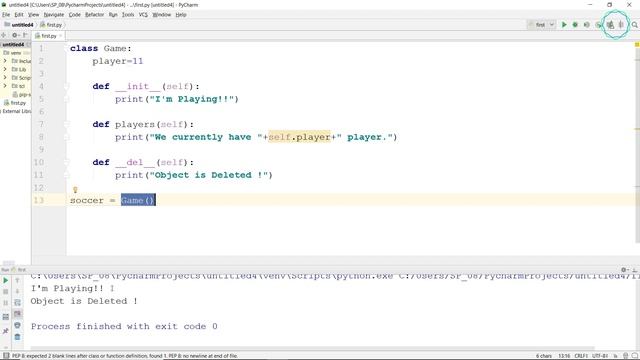Screen dimensions: 640x360
Task: Open the Help menu
Action: coord(181,15)
